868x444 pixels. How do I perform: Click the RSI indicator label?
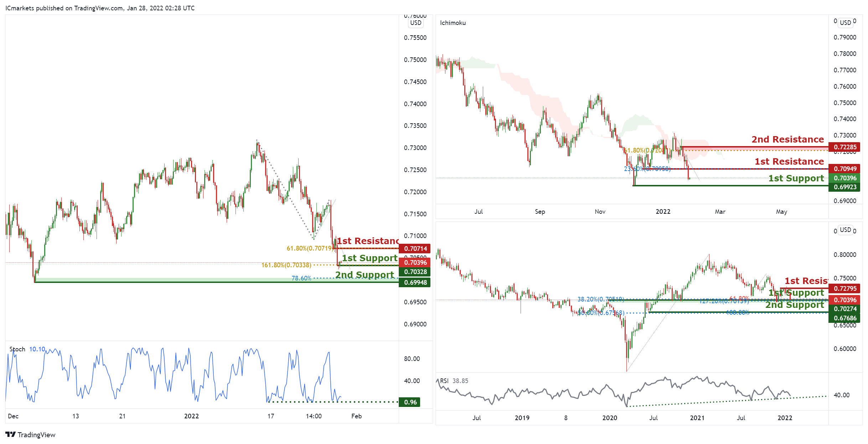(x=444, y=381)
